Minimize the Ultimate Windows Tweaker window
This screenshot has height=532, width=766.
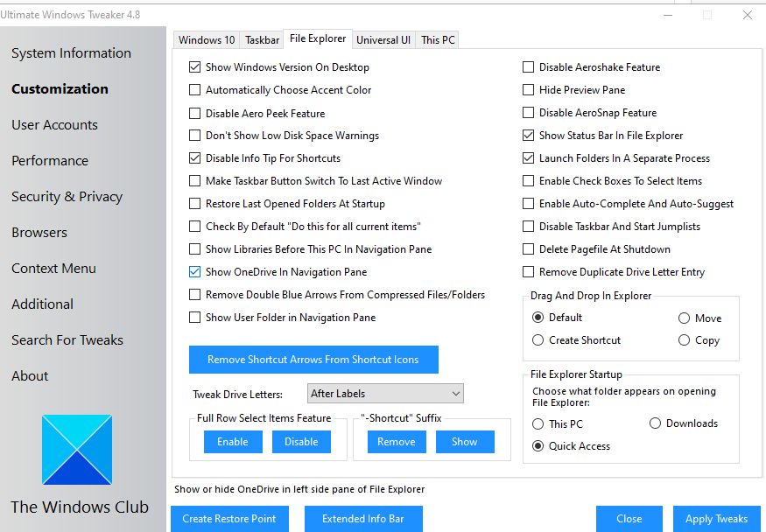(x=668, y=15)
